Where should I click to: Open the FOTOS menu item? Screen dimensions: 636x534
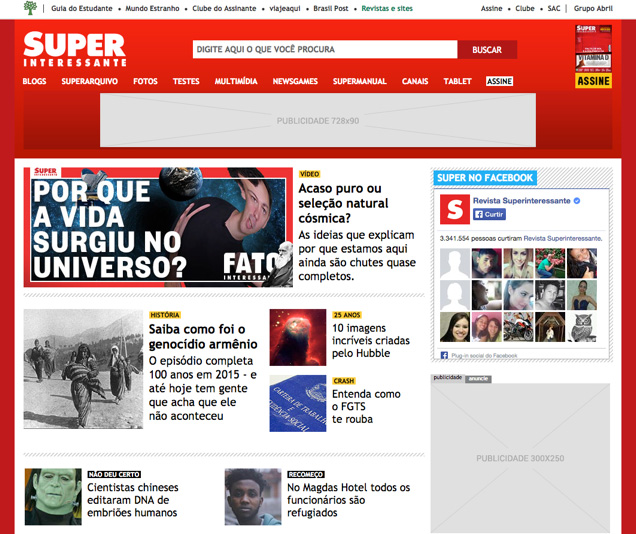pyautogui.click(x=145, y=81)
